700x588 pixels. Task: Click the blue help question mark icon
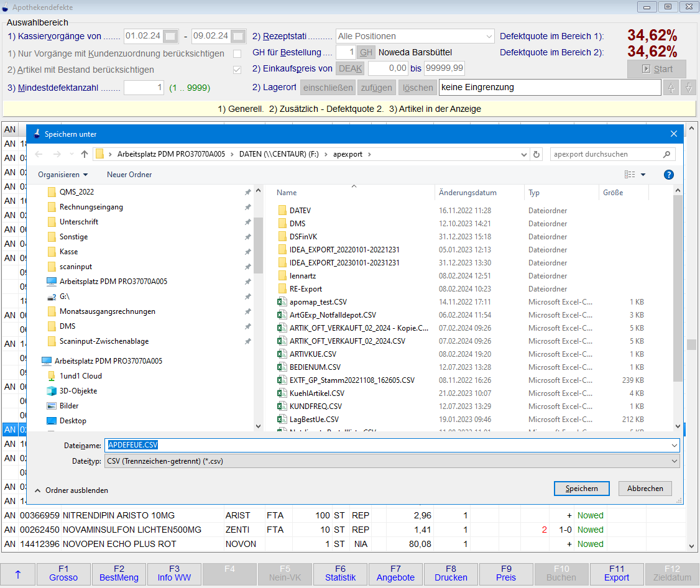(x=669, y=175)
